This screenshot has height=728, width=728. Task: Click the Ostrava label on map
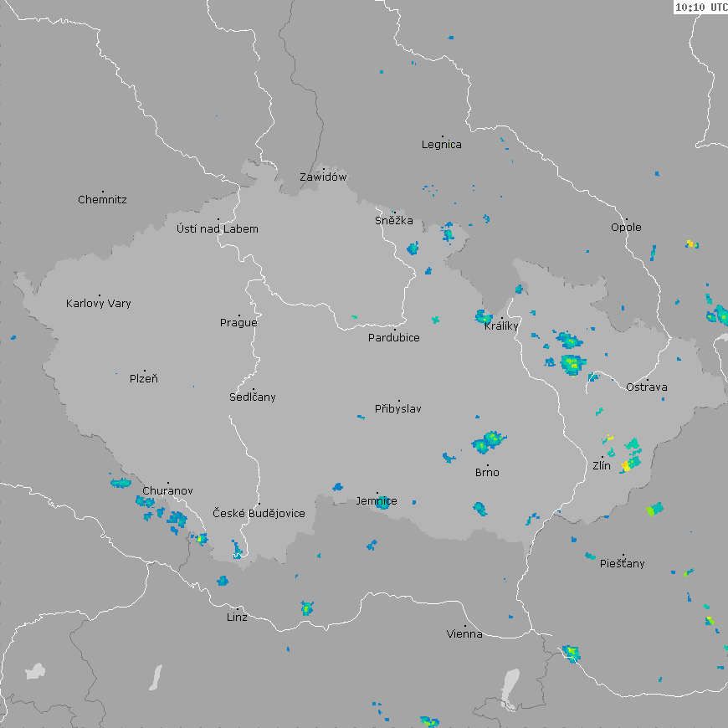pos(647,387)
